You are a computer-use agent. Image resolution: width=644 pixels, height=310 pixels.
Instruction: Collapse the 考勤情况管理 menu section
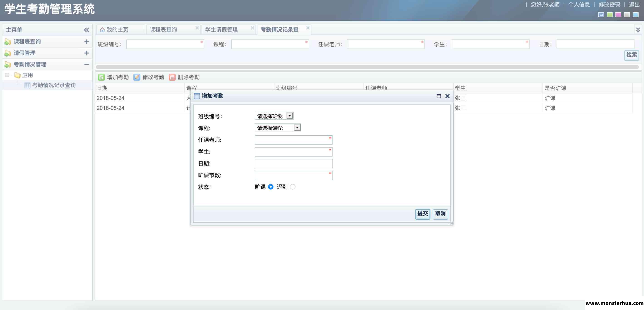click(x=86, y=64)
